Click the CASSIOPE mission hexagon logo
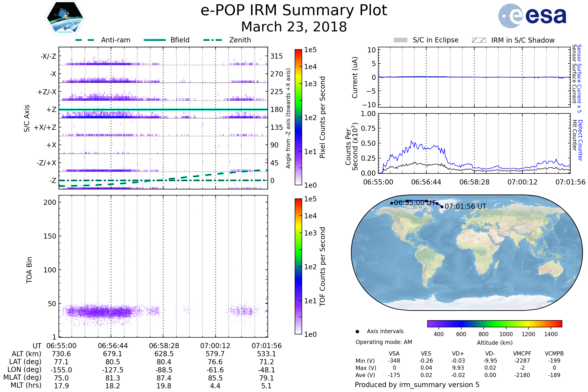This screenshot has width=588, height=392. [65, 18]
